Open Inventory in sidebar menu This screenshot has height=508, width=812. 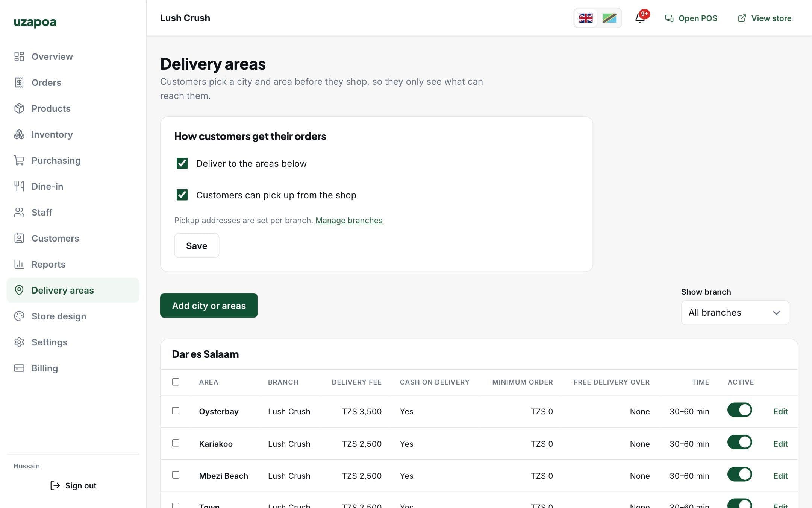[73, 134]
